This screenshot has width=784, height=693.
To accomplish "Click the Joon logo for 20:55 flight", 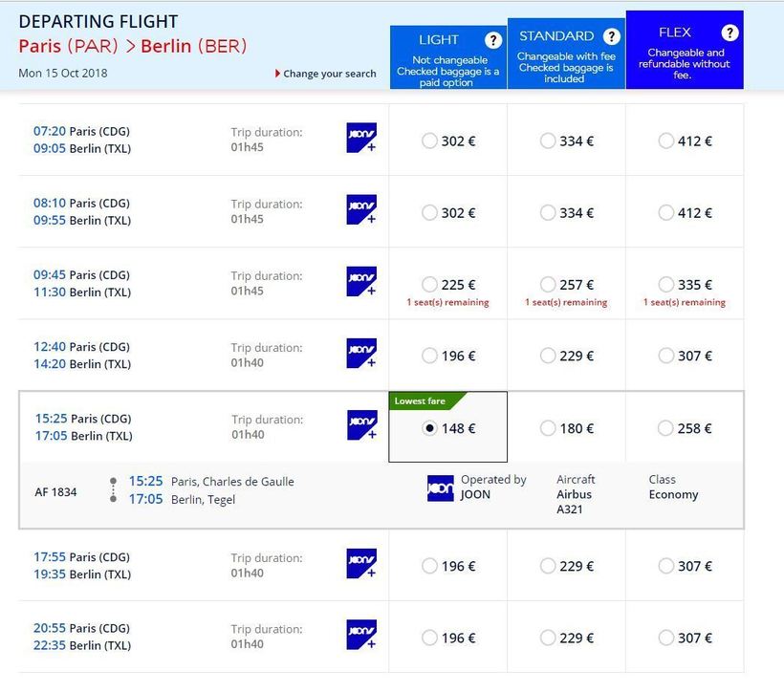I will [361, 636].
